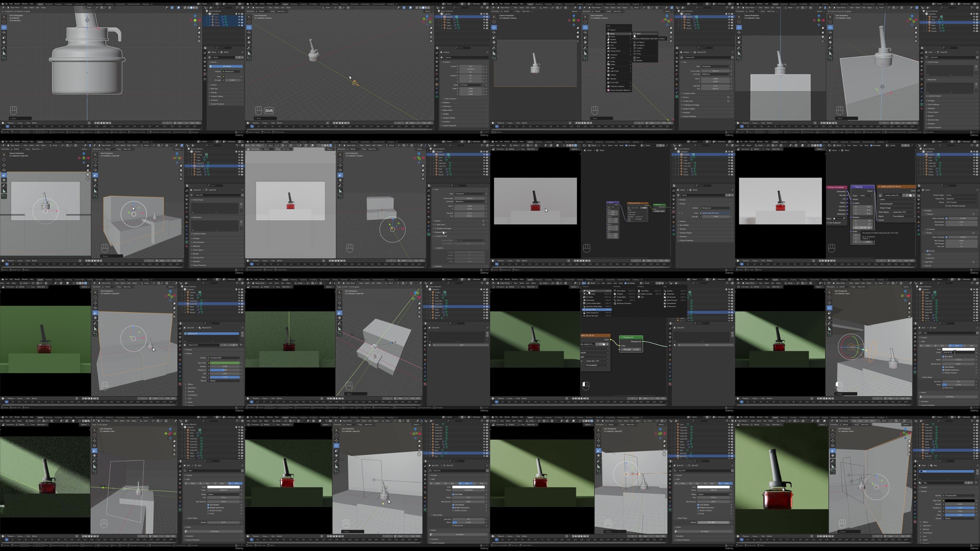Select the Torus mesh primitive icon

point(635,54)
